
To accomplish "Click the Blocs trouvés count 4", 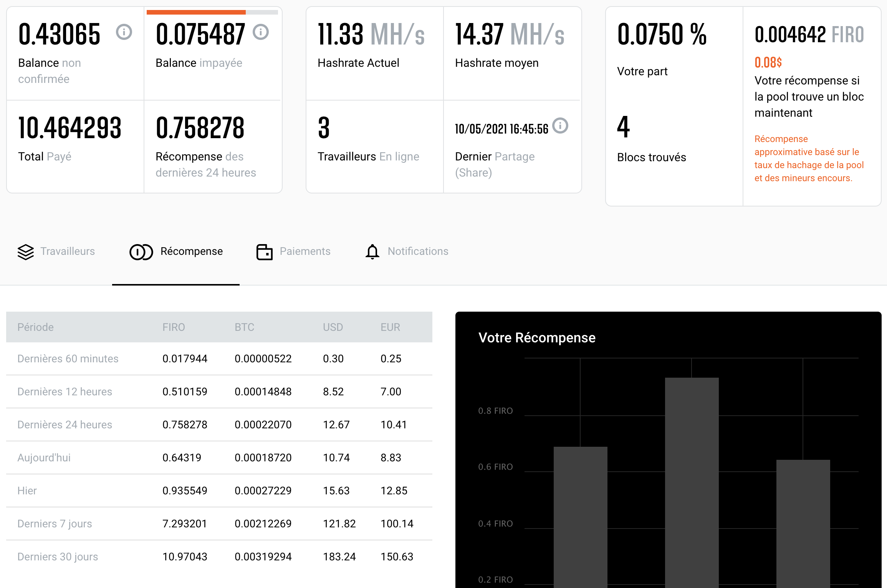I will coord(624,127).
